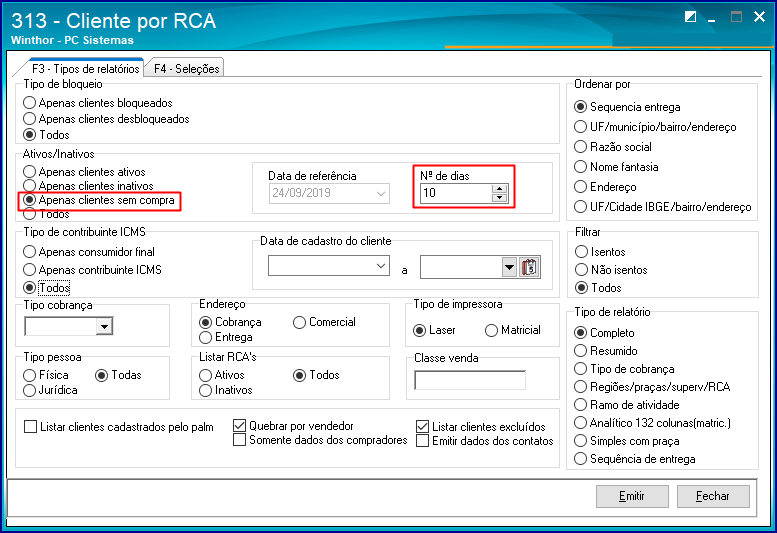Select Cobrança address option
The width and height of the screenshot is (777, 533).
[230, 322]
